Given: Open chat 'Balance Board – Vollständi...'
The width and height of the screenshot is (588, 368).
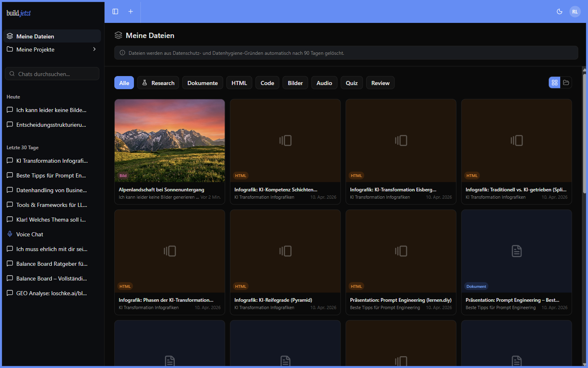Looking at the screenshot, I should click(x=52, y=278).
